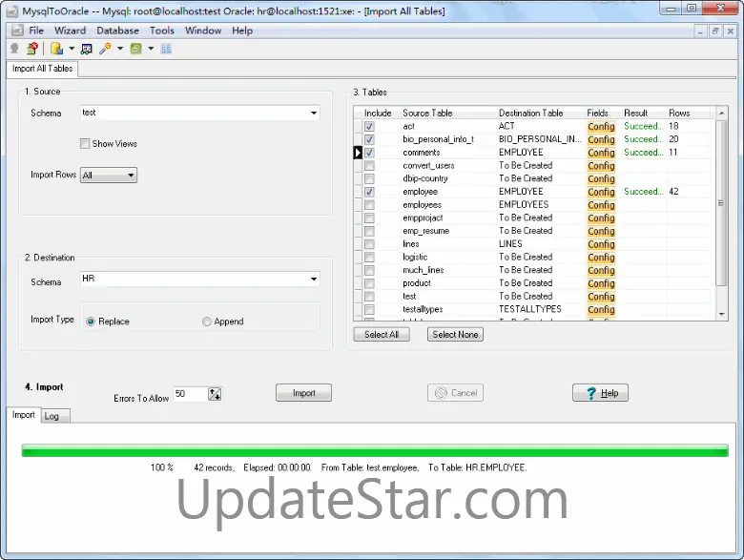Expand the Destination Schema HR combo box
Viewport: 744px width, 560px height.
[x=314, y=280]
